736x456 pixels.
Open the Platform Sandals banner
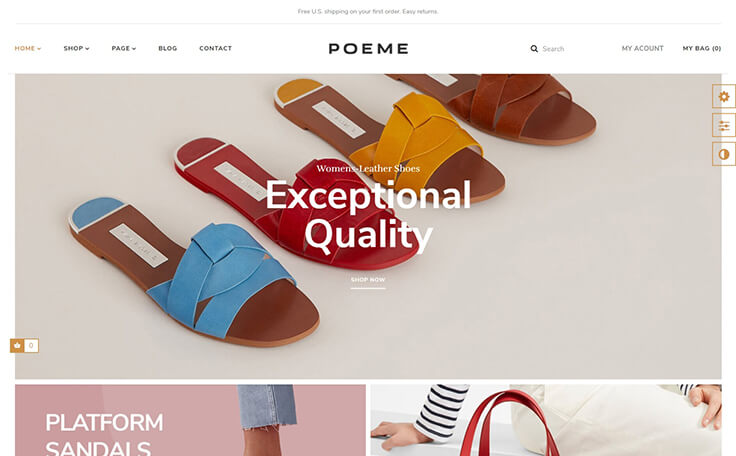pos(190,420)
